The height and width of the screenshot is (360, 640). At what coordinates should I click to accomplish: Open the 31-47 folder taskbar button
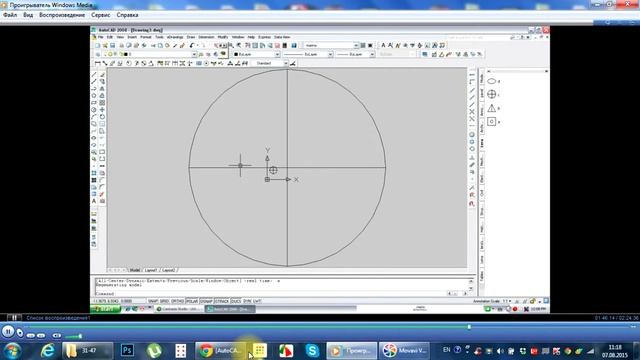coord(88,351)
